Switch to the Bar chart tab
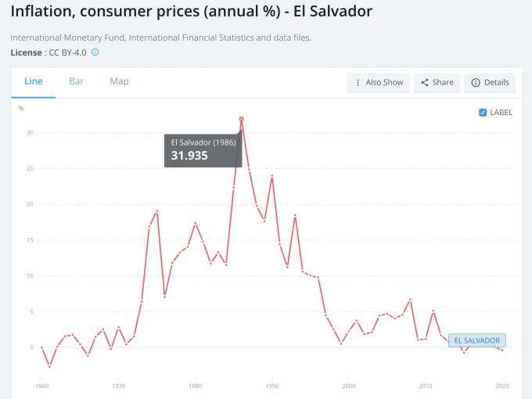The width and height of the screenshot is (532, 399). [76, 81]
